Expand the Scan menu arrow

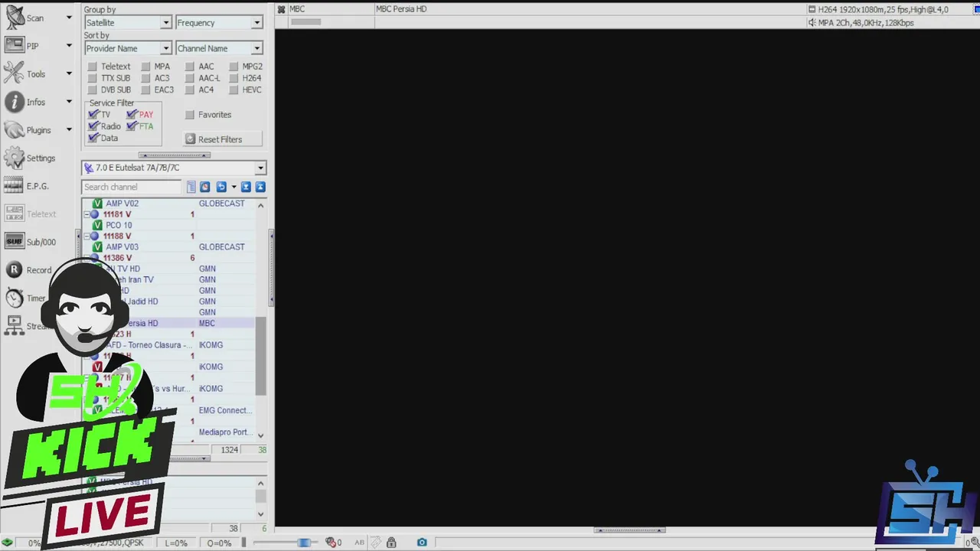[68, 18]
